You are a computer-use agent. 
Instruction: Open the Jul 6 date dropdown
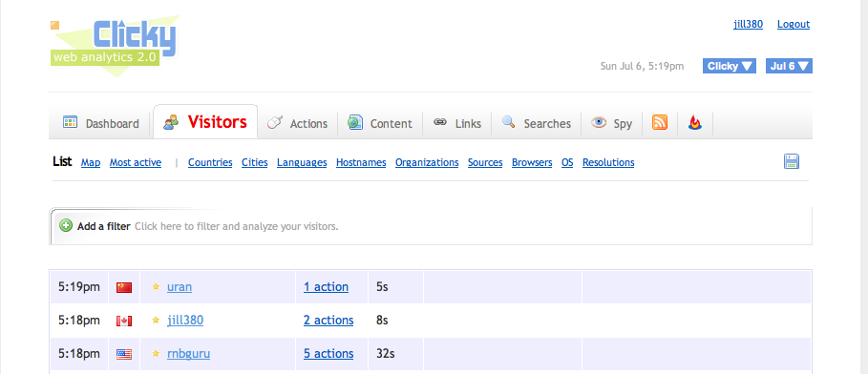[x=789, y=66]
